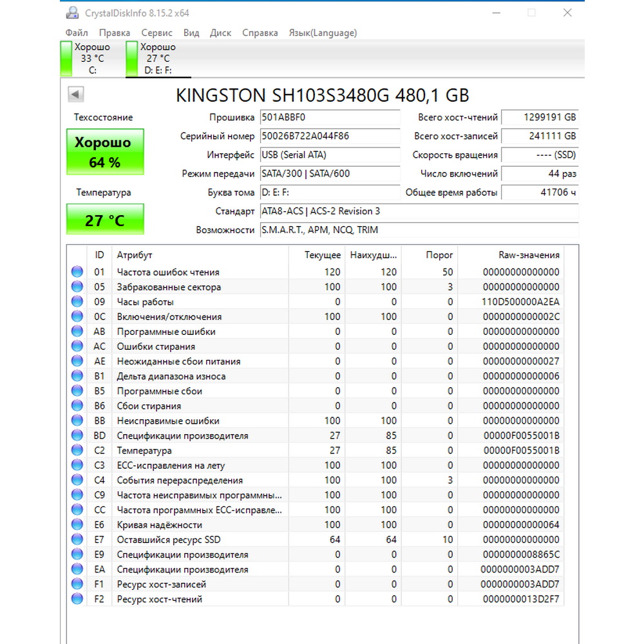Click the Текущее column header

pyautogui.click(x=317, y=254)
